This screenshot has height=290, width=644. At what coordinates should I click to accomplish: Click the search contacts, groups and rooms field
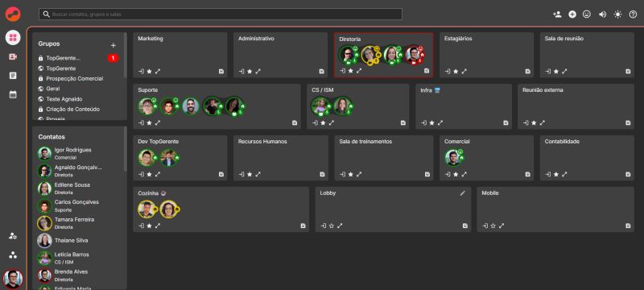pos(220,14)
